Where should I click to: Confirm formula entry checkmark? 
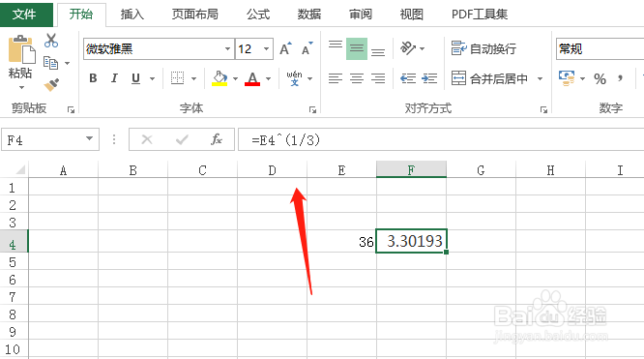click(x=182, y=139)
